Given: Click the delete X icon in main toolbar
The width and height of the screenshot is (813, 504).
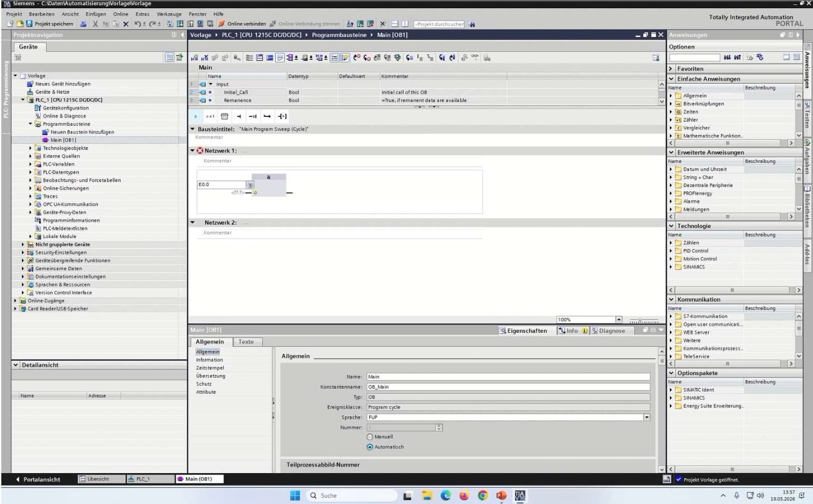Looking at the screenshot, I should click(x=126, y=24).
